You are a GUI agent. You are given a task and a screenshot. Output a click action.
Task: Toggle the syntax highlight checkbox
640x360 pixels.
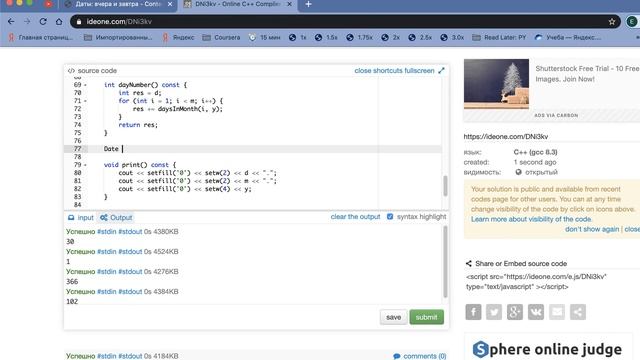390,217
